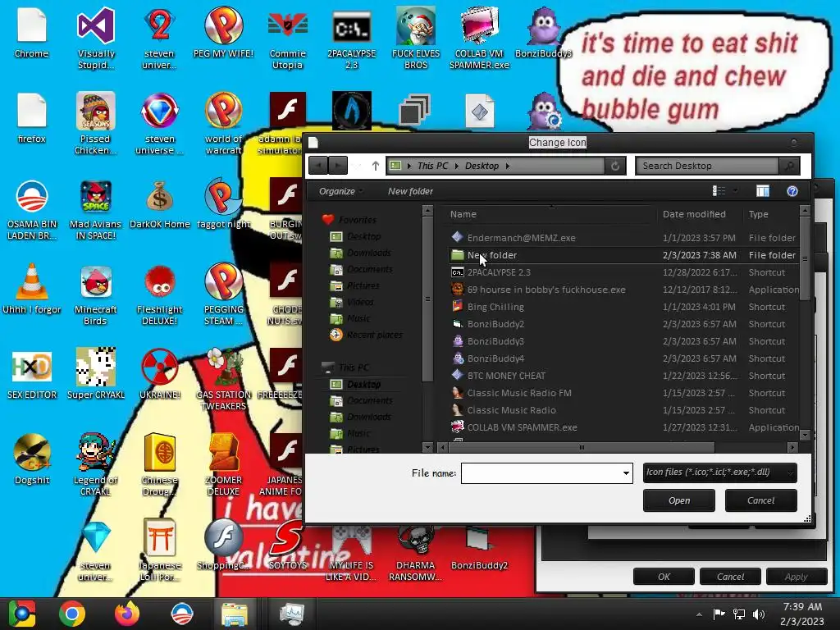This screenshot has height=630, width=840.
Task: Select Recent places in navigation pane
Action: [374, 335]
